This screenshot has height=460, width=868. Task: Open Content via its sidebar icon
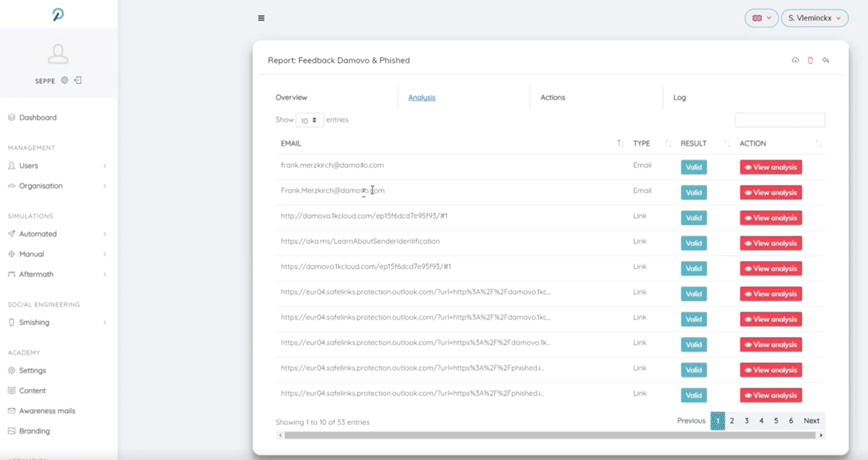click(x=12, y=391)
